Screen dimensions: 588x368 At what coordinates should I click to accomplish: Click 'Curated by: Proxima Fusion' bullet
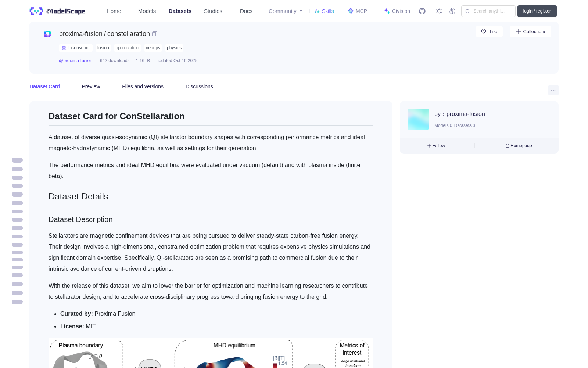click(x=98, y=314)
